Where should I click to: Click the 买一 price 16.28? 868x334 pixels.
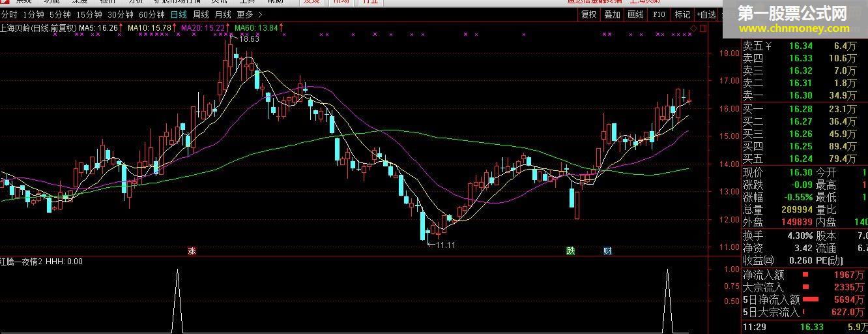pyautogui.click(x=801, y=109)
